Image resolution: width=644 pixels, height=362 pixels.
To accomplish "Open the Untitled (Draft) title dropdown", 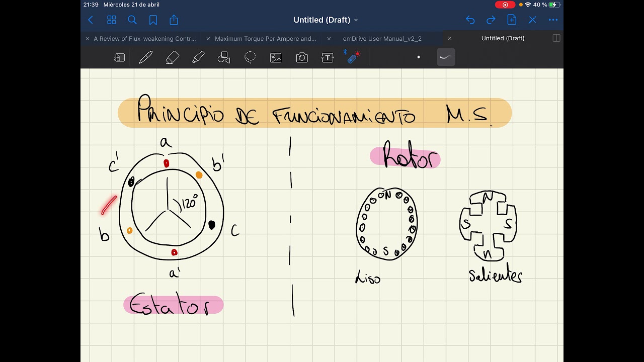I will (326, 20).
